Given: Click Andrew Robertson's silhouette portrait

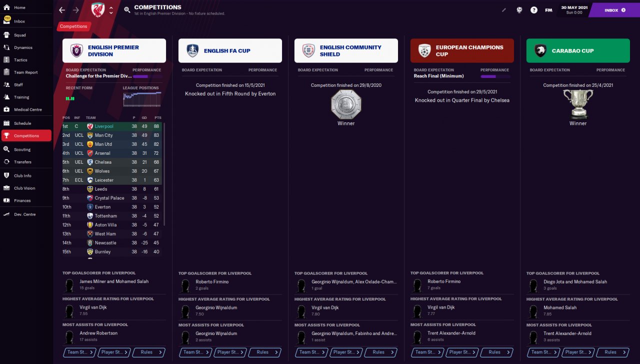Looking at the screenshot, I should tap(69, 337).
